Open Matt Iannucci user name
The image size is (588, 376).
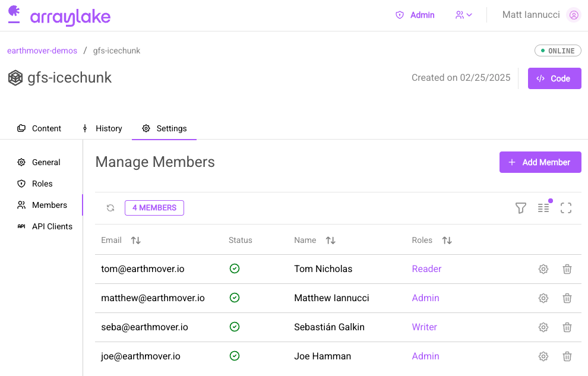pos(531,15)
